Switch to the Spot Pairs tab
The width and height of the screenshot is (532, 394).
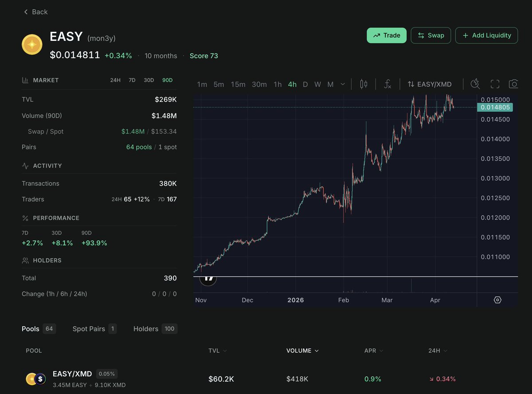point(94,329)
